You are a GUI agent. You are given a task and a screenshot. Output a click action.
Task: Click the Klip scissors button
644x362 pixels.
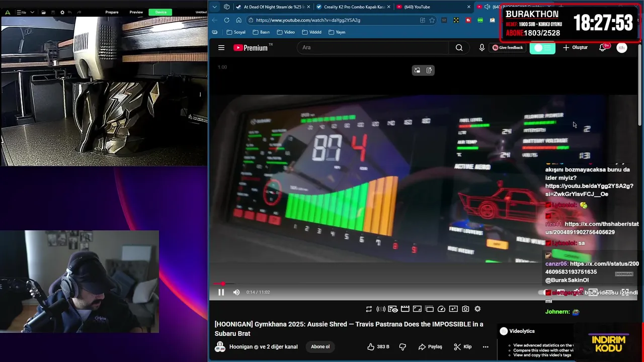coord(462,346)
